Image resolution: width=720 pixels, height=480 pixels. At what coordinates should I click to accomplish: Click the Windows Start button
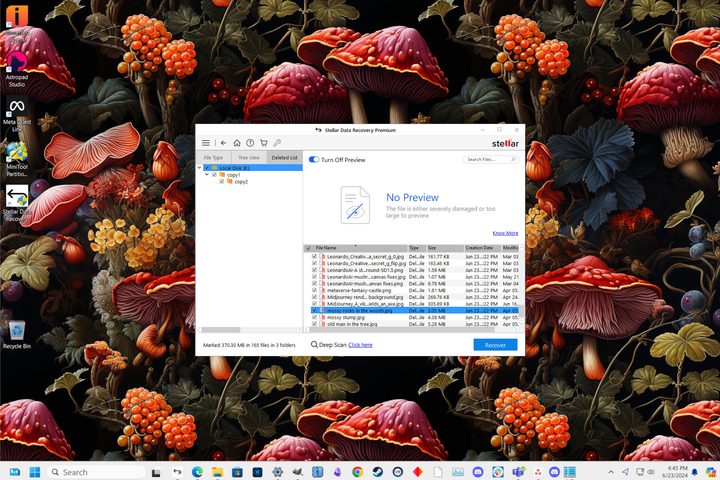point(35,472)
